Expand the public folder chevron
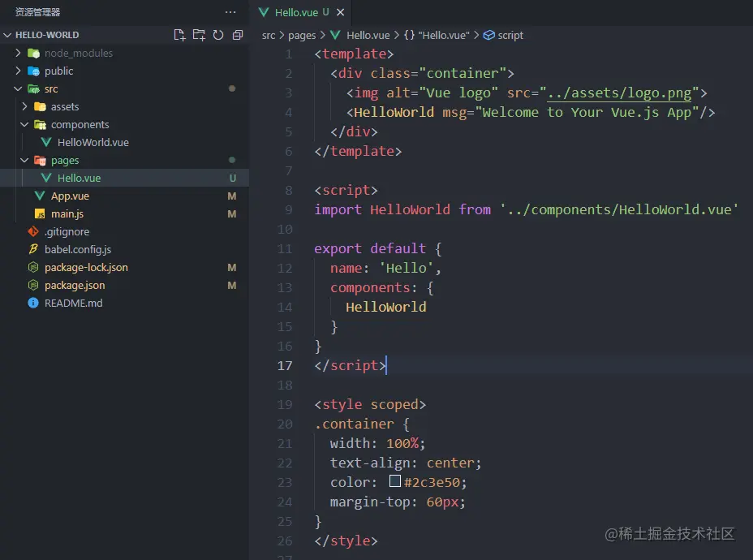753x560 pixels. [x=18, y=71]
